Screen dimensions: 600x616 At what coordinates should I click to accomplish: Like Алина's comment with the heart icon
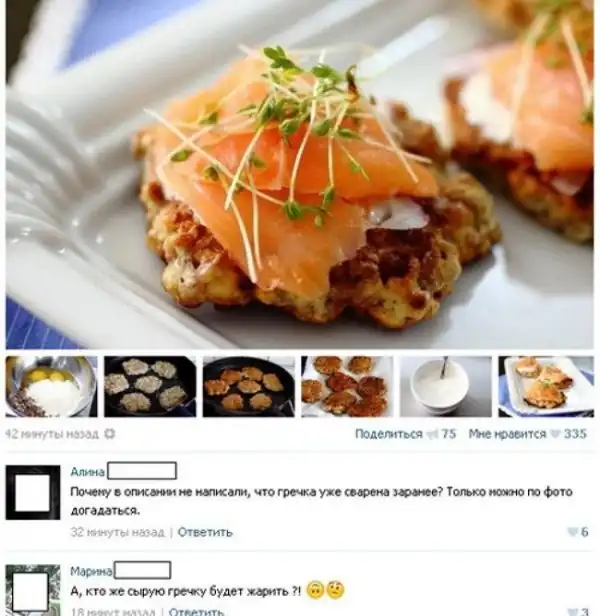click(x=572, y=532)
